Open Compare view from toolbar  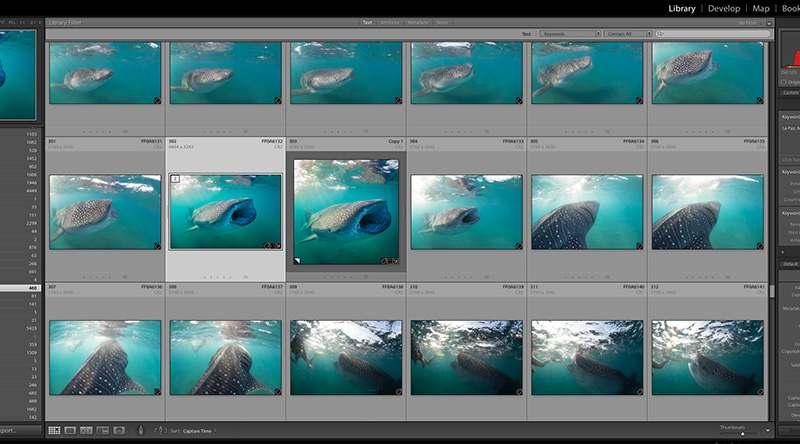(86, 430)
